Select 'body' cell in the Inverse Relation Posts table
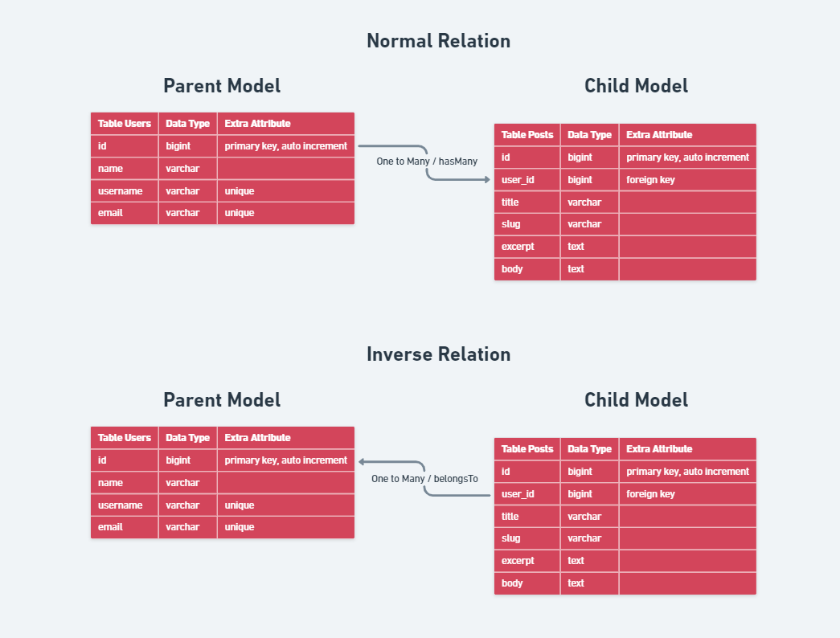Image resolution: width=840 pixels, height=638 pixels. point(512,583)
